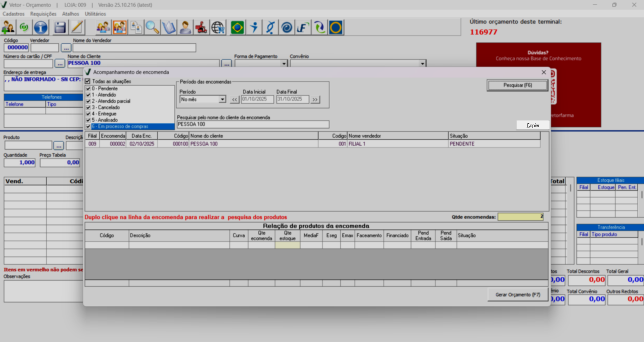Open the Cadastros menu
Screen dimensions: 644x342
tap(13, 14)
